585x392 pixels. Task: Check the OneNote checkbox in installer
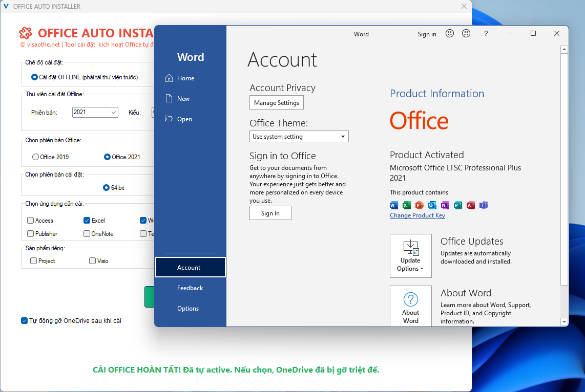click(87, 234)
